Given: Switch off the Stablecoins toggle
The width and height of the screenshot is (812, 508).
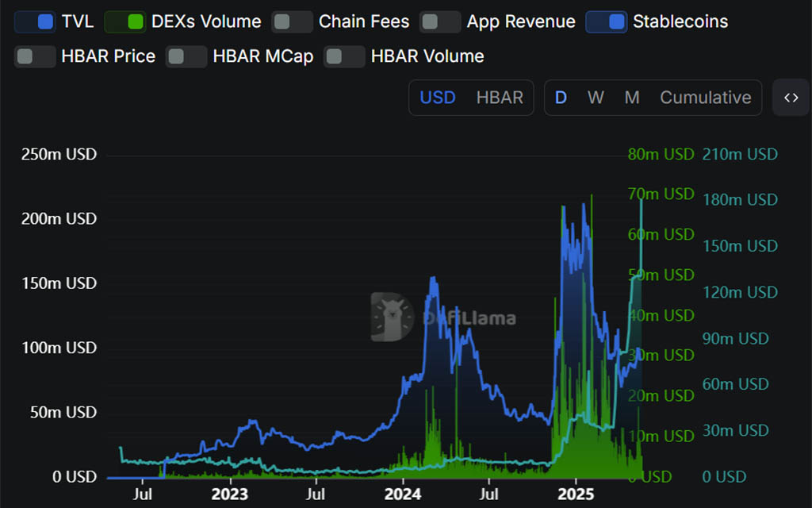Looking at the screenshot, I should [x=607, y=21].
